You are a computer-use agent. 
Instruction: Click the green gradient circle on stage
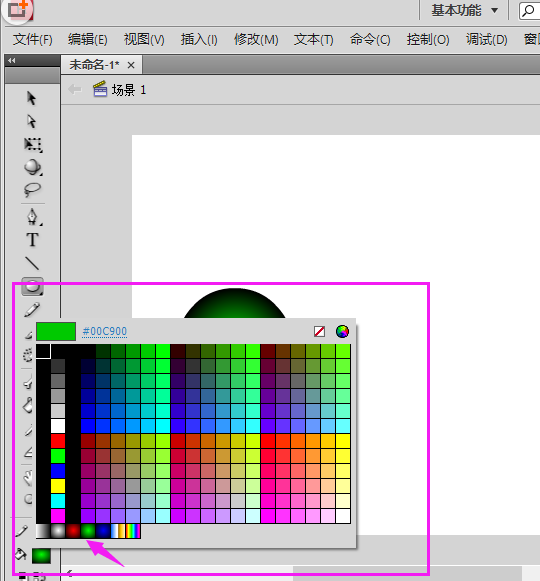click(235, 304)
